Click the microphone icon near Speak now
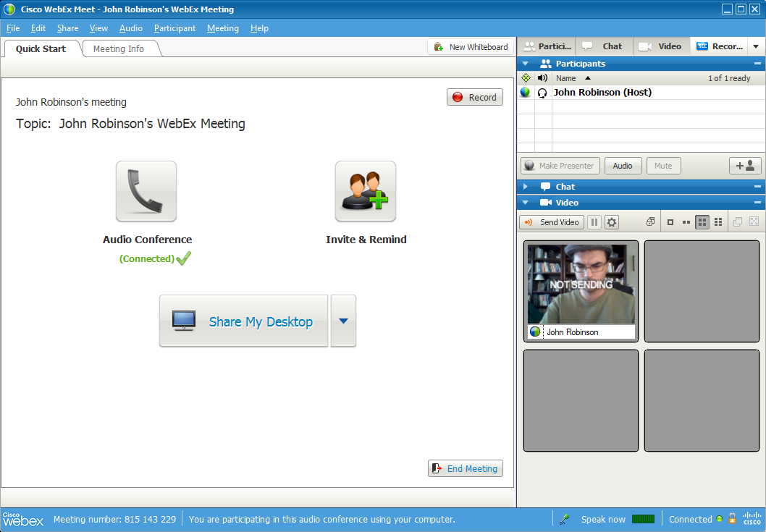The height and width of the screenshot is (532, 766). [565, 519]
